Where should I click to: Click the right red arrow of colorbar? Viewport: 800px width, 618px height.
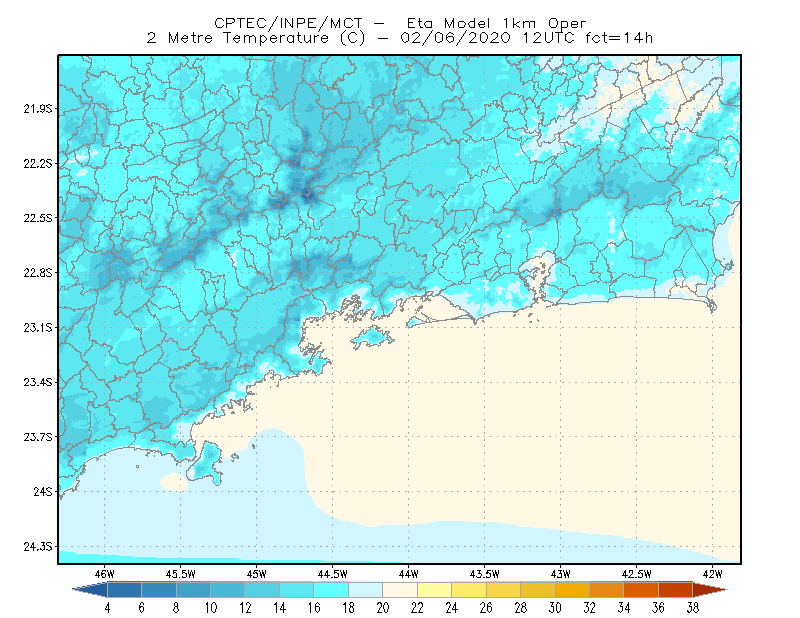710,590
